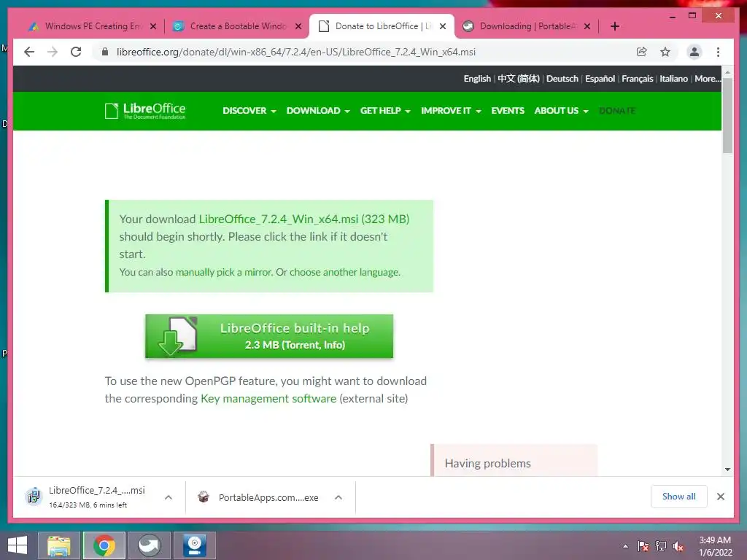
Task: Open the network status tray icon
Action: tap(661, 546)
